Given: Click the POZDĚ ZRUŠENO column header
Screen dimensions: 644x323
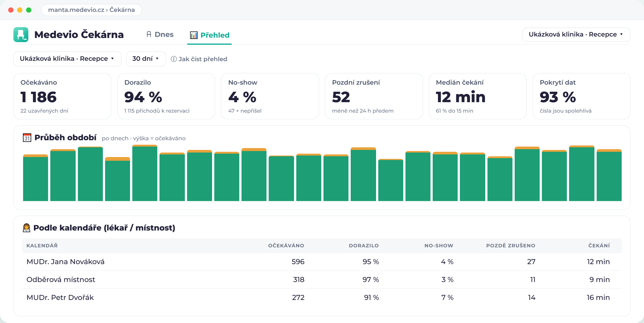Looking at the screenshot, I should [511, 246].
